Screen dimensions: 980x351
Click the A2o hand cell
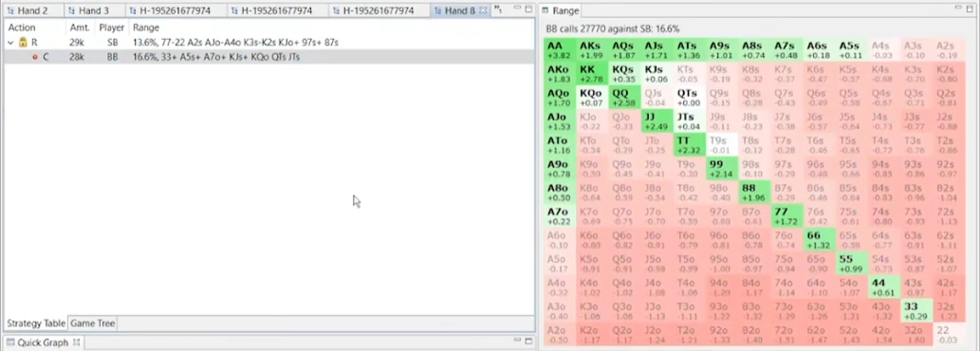[560, 335]
